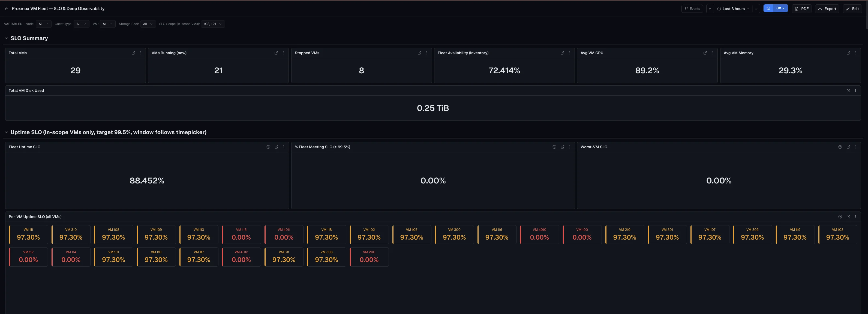The height and width of the screenshot is (314, 868).
Task: Open external link icon on Stopped VMs panel
Action: coord(419,53)
